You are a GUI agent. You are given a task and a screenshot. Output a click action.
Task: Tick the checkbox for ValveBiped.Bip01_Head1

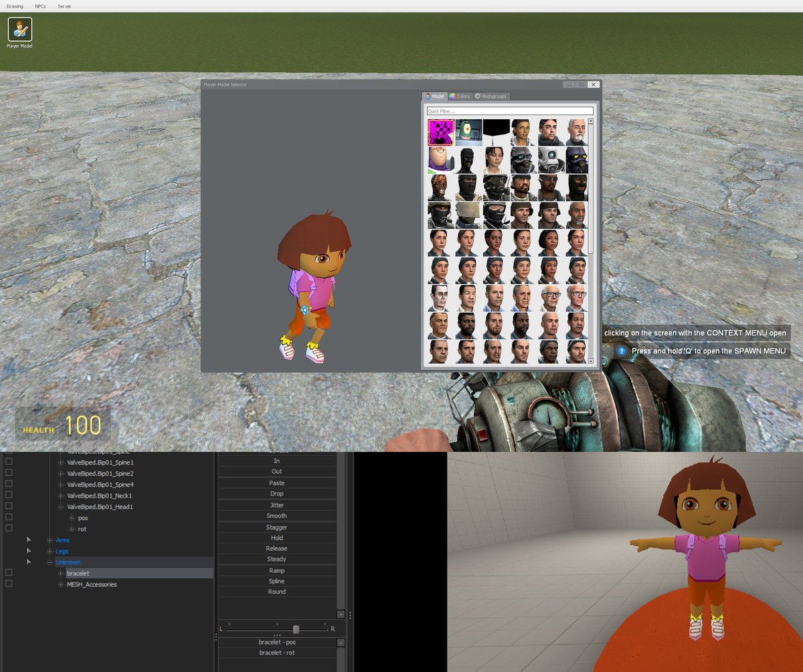pos(9,507)
